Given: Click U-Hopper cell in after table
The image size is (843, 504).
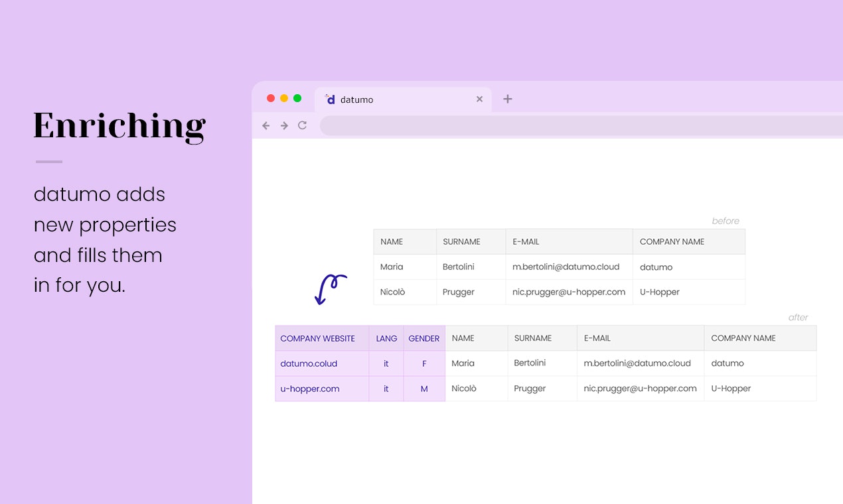Looking at the screenshot, I should 761,389.
